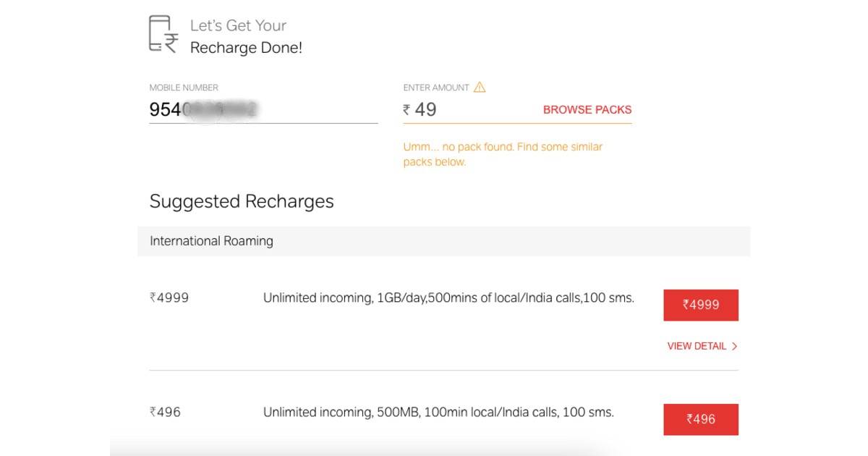Click the rupee symbol in the amount field
This screenshot has width=868, height=456.
pyautogui.click(x=407, y=109)
